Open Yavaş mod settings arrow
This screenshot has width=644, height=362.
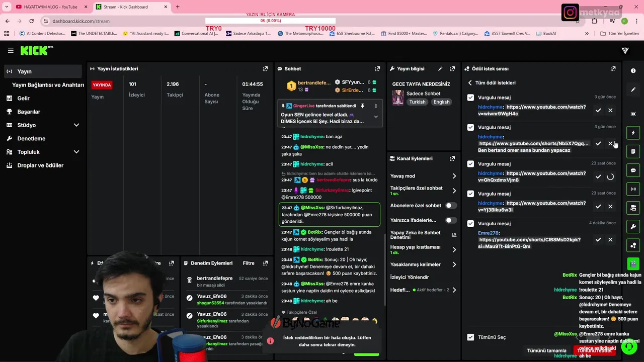[x=454, y=176]
